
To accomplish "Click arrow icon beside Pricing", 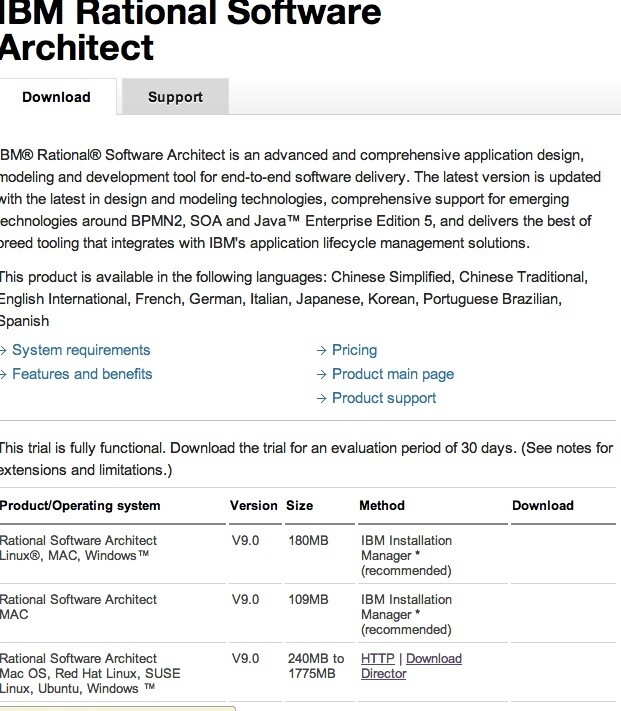I will (x=321, y=351).
